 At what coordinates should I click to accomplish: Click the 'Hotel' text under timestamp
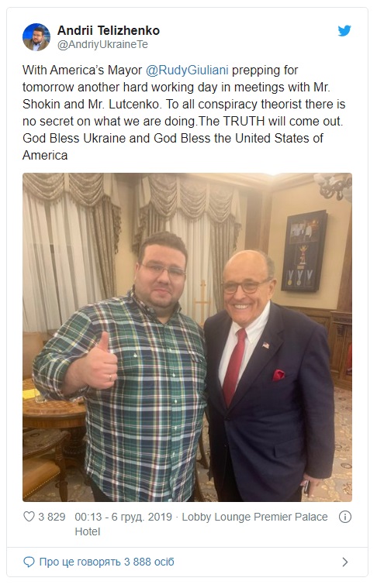88,531
